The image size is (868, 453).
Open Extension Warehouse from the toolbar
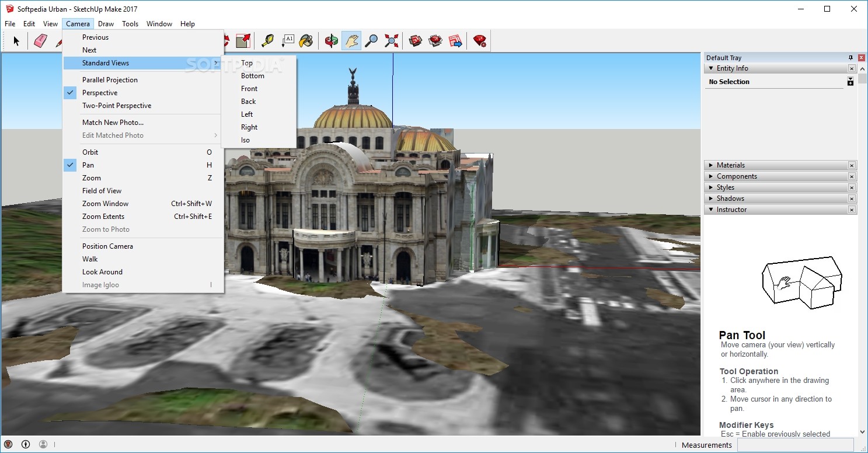(x=435, y=41)
